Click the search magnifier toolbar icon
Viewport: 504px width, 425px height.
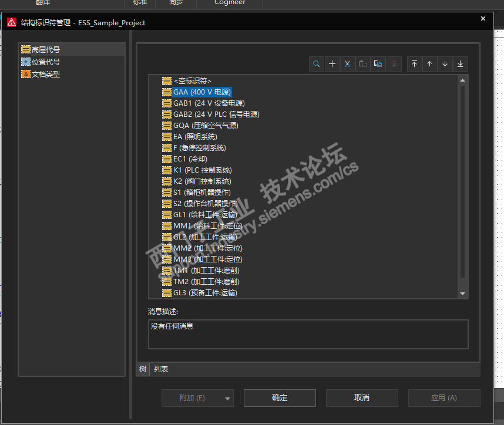[x=316, y=64]
